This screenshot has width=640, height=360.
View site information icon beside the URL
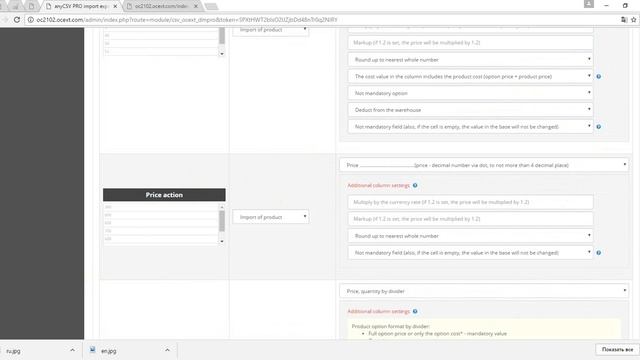point(31,20)
